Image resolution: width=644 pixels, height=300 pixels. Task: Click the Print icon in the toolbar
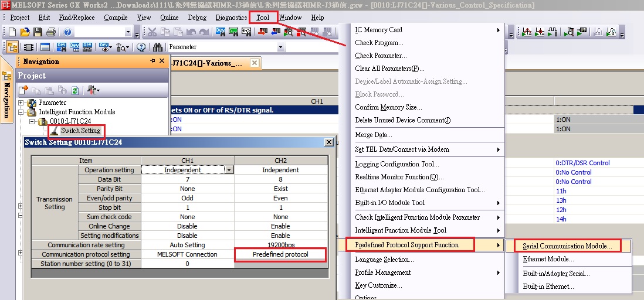point(51,32)
